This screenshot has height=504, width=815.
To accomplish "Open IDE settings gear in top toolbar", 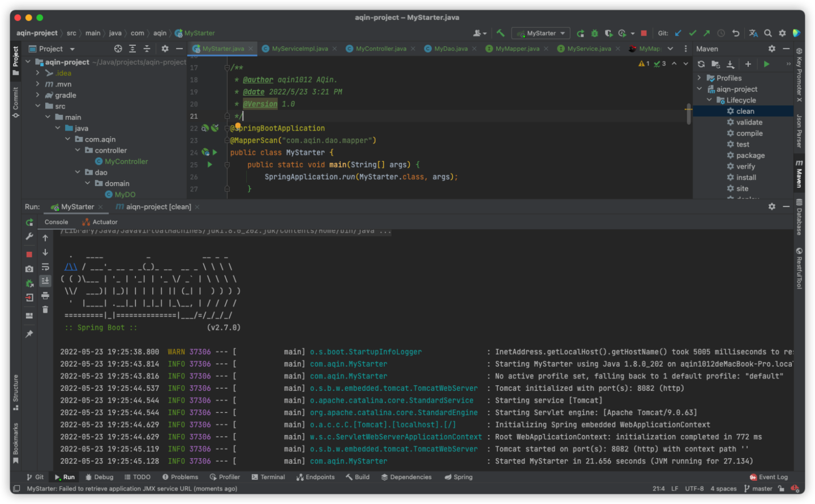I will pyautogui.click(x=782, y=33).
